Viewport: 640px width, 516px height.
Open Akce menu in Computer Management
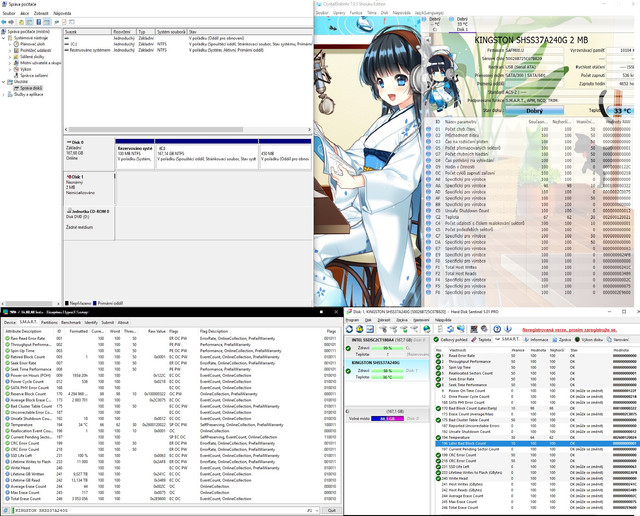(24, 13)
